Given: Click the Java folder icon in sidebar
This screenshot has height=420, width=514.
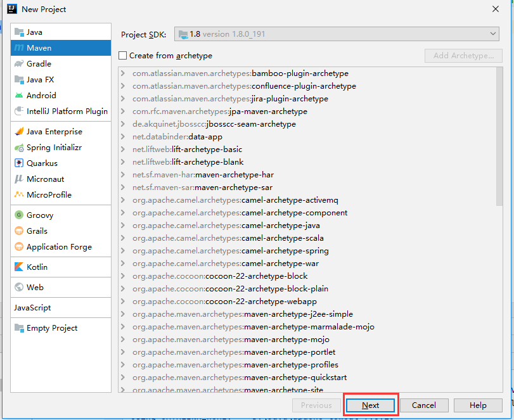Looking at the screenshot, I should (x=19, y=32).
